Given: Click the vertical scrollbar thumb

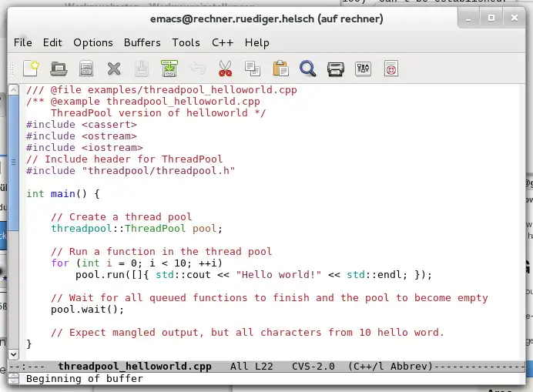Looking at the screenshot, I should coord(13,163).
